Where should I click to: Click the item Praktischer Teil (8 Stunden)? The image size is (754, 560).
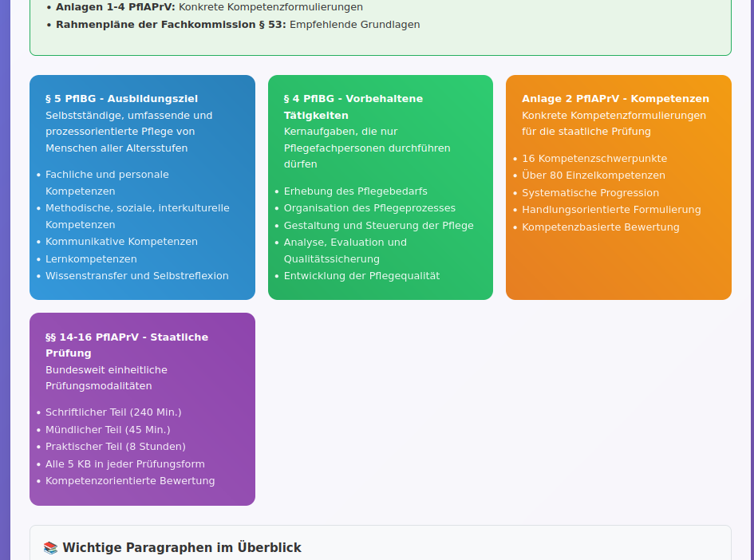[115, 447]
